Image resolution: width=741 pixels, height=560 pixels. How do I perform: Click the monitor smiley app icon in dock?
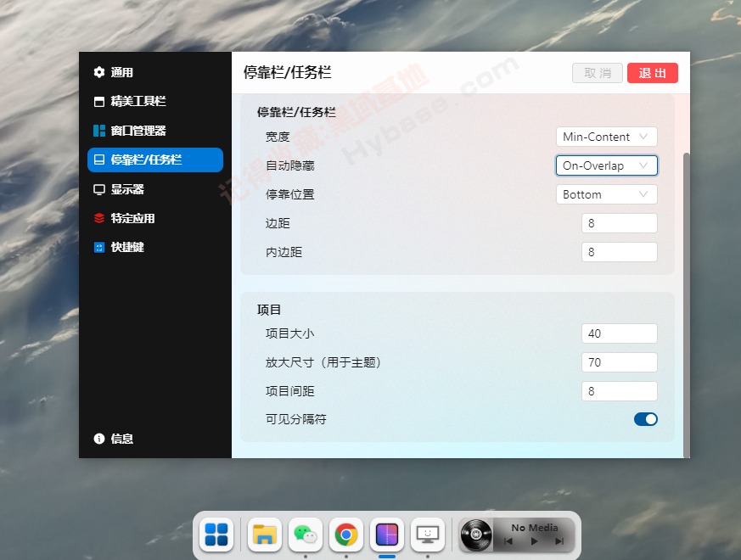tap(428, 535)
